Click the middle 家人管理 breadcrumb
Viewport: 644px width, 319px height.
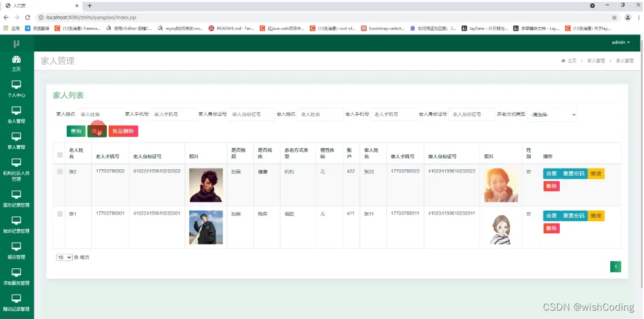click(596, 61)
